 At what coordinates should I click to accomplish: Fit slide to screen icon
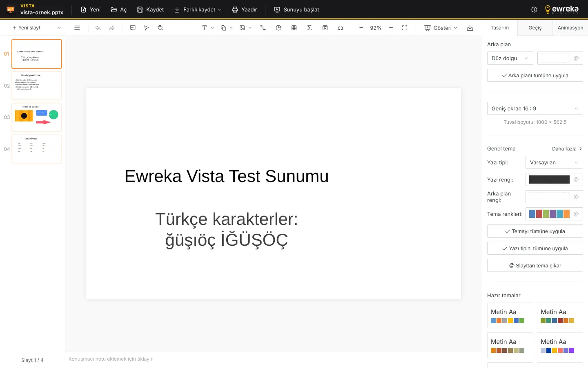(x=405, y=28)
